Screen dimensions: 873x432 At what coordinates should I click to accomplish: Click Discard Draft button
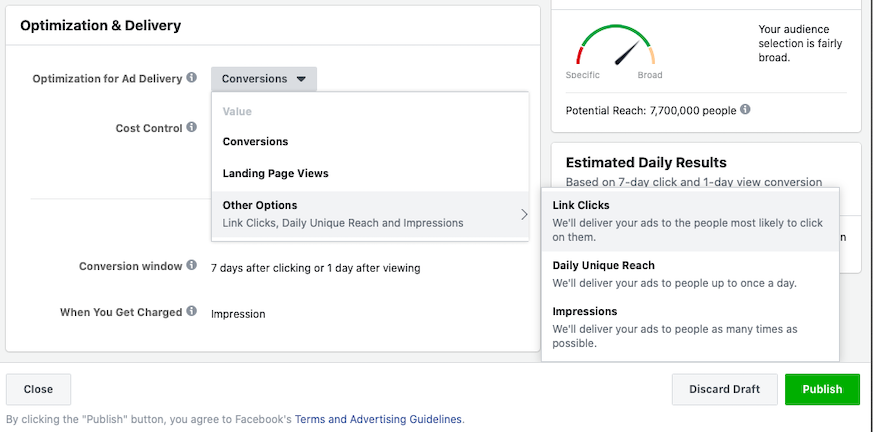tap(724, 389)
